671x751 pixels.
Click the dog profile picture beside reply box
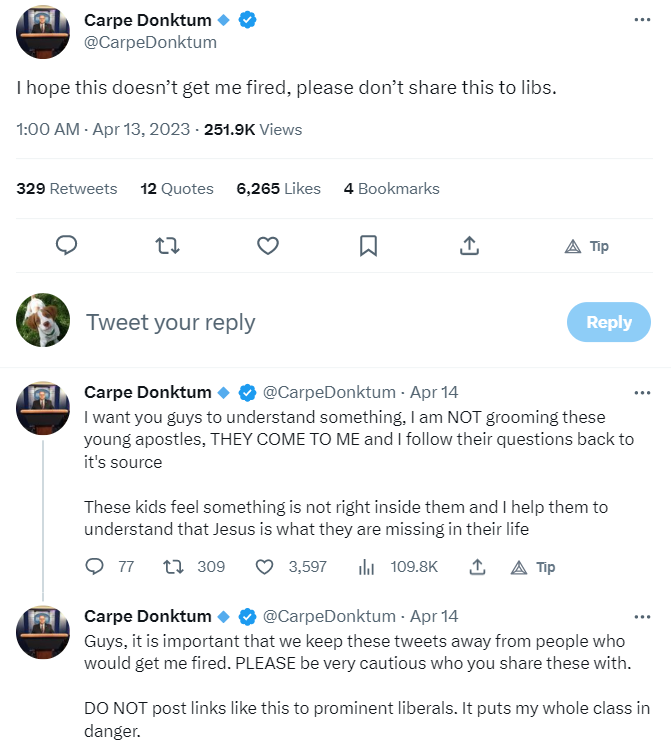43,321
